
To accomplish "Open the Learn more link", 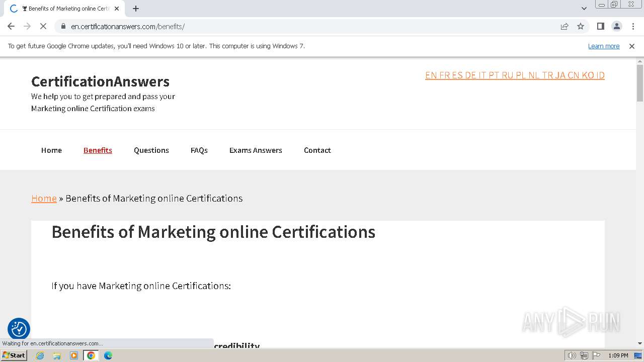I will [x=603, y=46].
